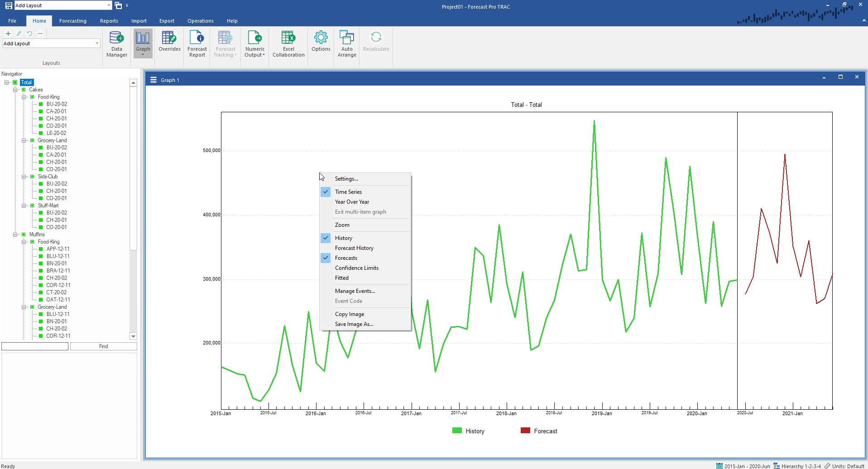Viewport: 868px width, 469px height.
Task: Select BRA-12-11 in the Navigator tree
Action: [58, 271]
